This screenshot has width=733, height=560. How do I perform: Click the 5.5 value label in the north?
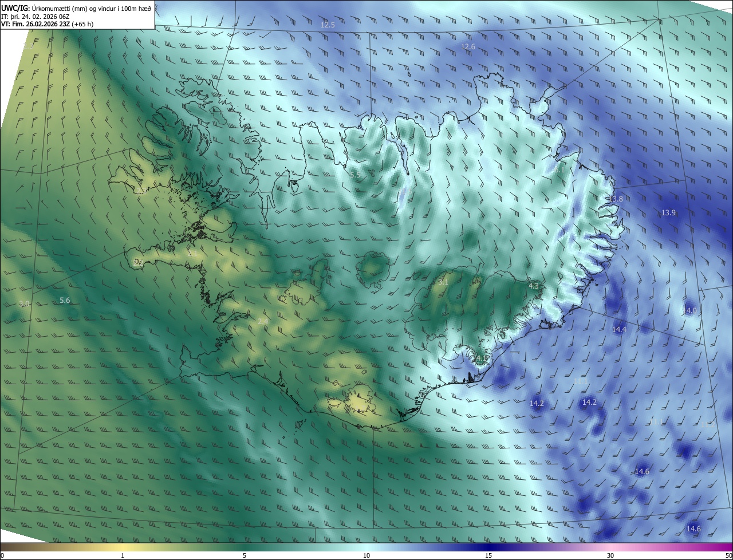point(356,174)
